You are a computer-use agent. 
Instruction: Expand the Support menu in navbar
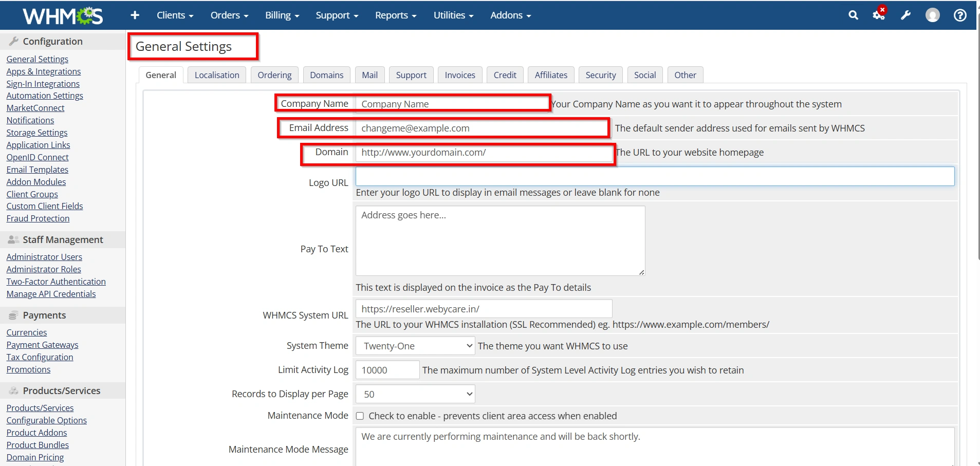[x=337, y=15]
